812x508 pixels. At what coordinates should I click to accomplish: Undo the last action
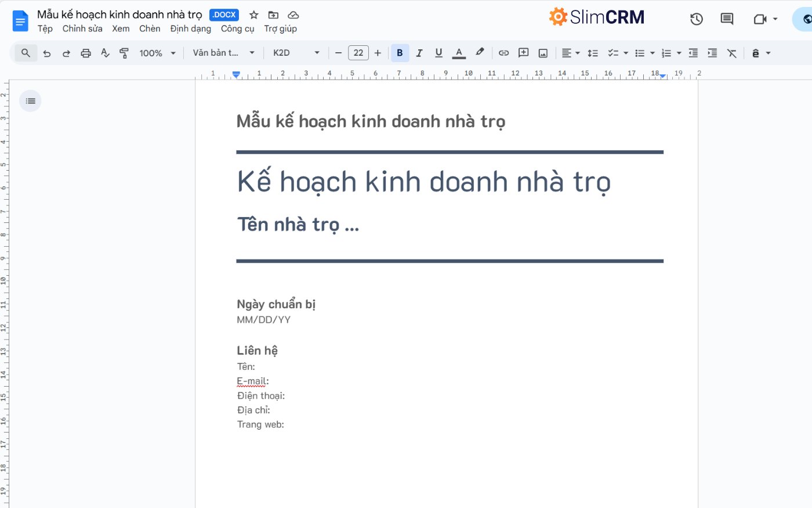point(47,53)
